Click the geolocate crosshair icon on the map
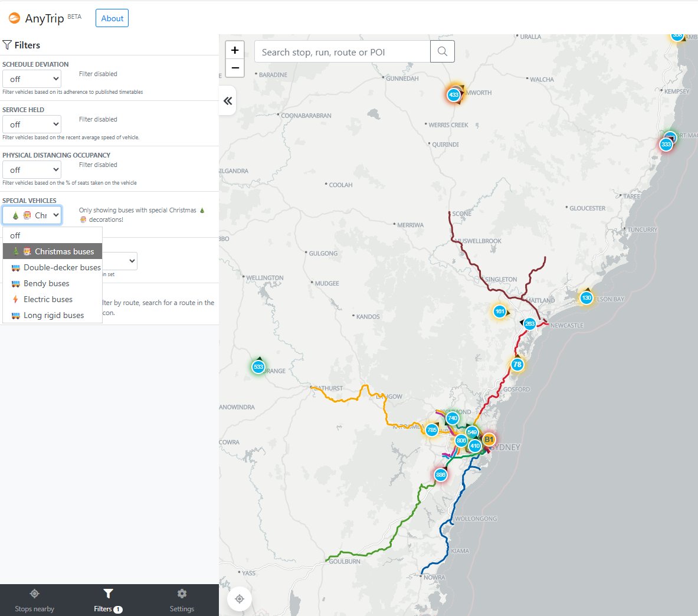This screenshot has width=698, height=616. click(x=239, y=598)
